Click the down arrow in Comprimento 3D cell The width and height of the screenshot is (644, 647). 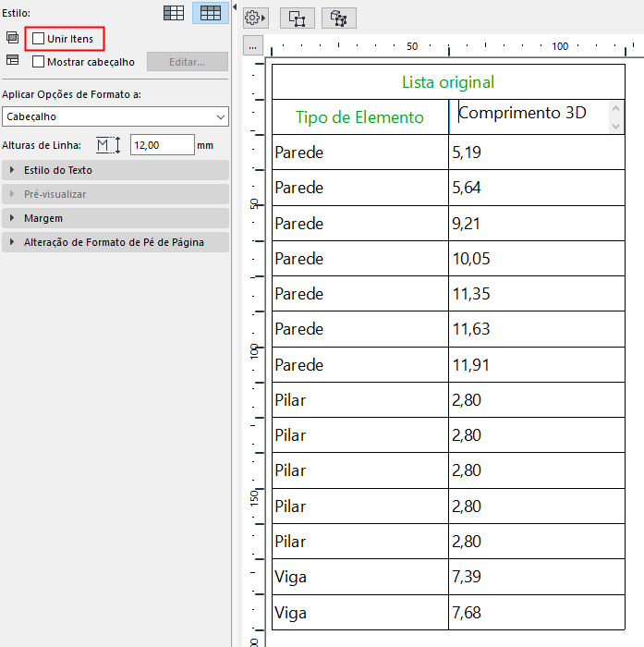coord(616,127)
